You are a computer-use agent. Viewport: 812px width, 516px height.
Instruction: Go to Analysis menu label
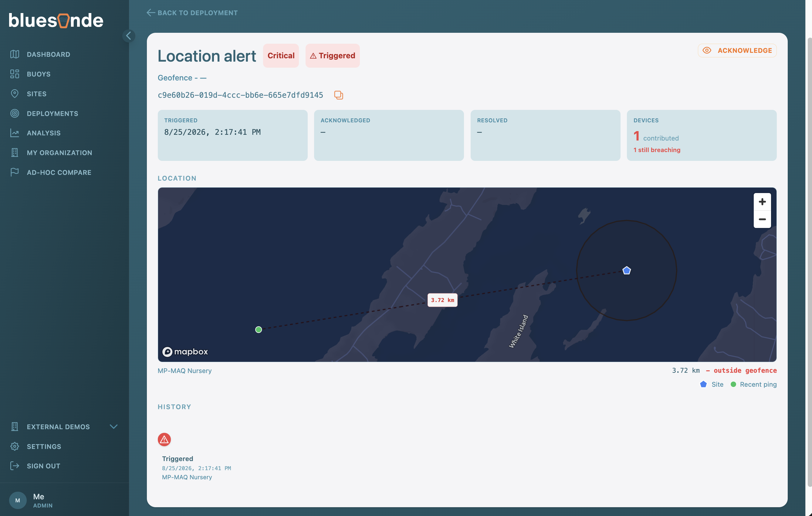click(x=44, y=133)
